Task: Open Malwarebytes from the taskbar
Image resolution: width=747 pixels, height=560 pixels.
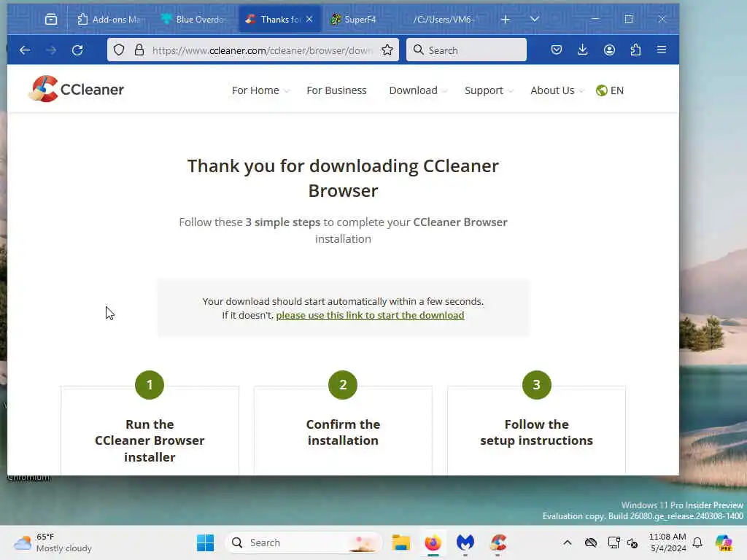Action: pos(465,542)
